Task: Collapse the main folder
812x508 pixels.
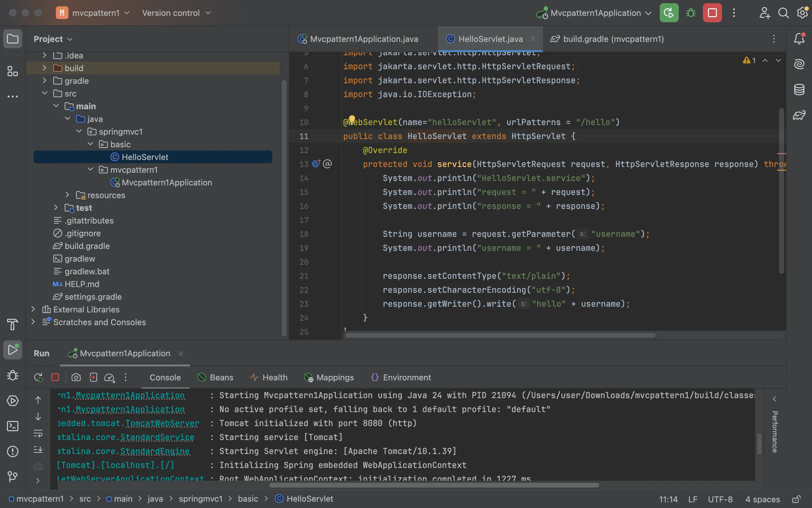Action: coord(56,106)
